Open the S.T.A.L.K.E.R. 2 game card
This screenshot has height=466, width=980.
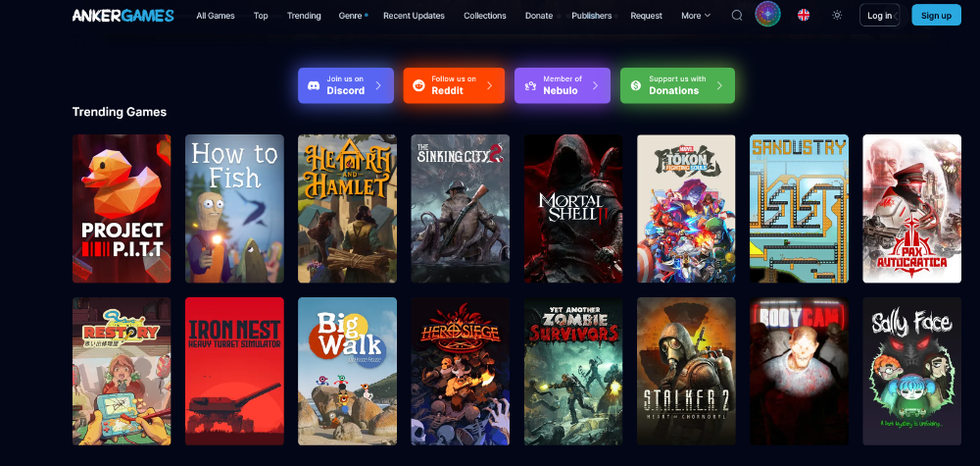(x=686, y=371)
